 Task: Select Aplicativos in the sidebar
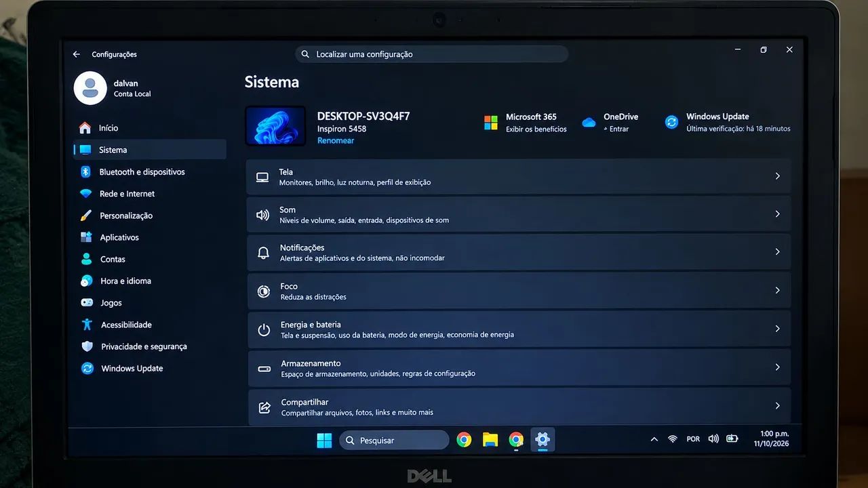click(x=151, y=237)
